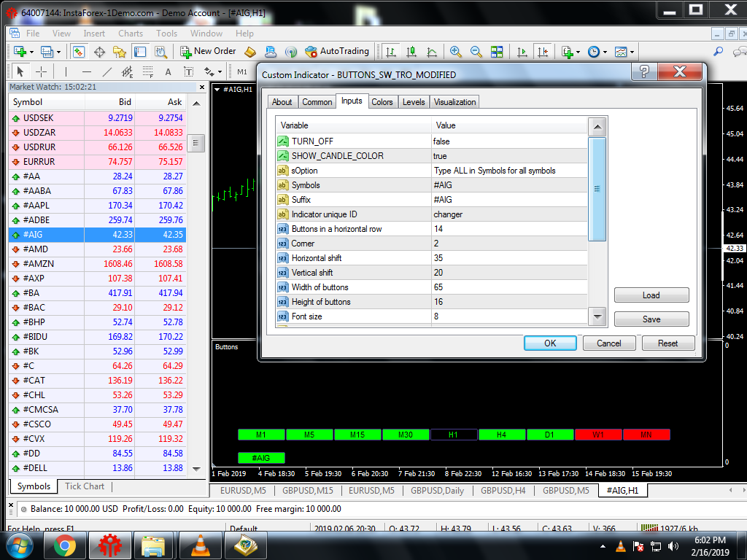Click OK in Custom Indicator dialog

click(x=550, y=343)
